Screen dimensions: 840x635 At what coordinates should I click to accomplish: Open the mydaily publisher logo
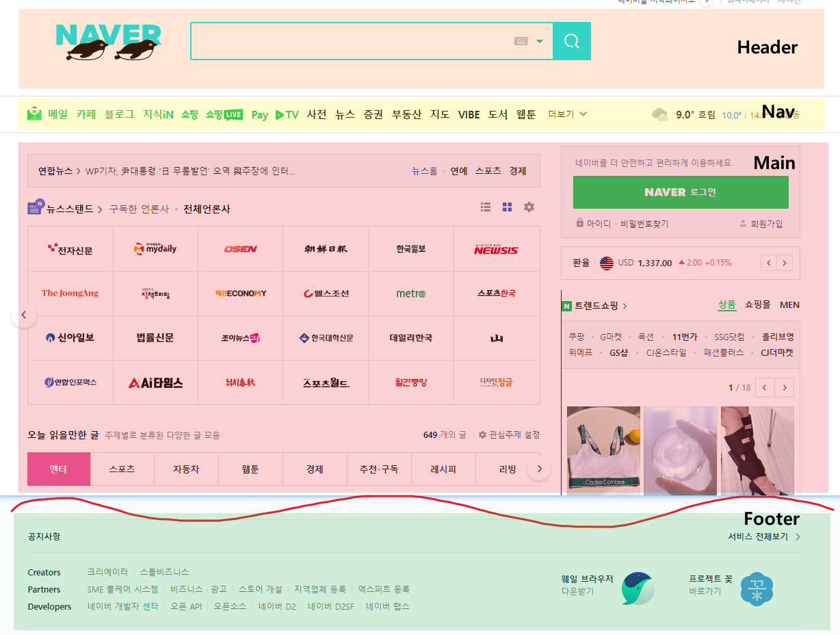pos(155,249)
